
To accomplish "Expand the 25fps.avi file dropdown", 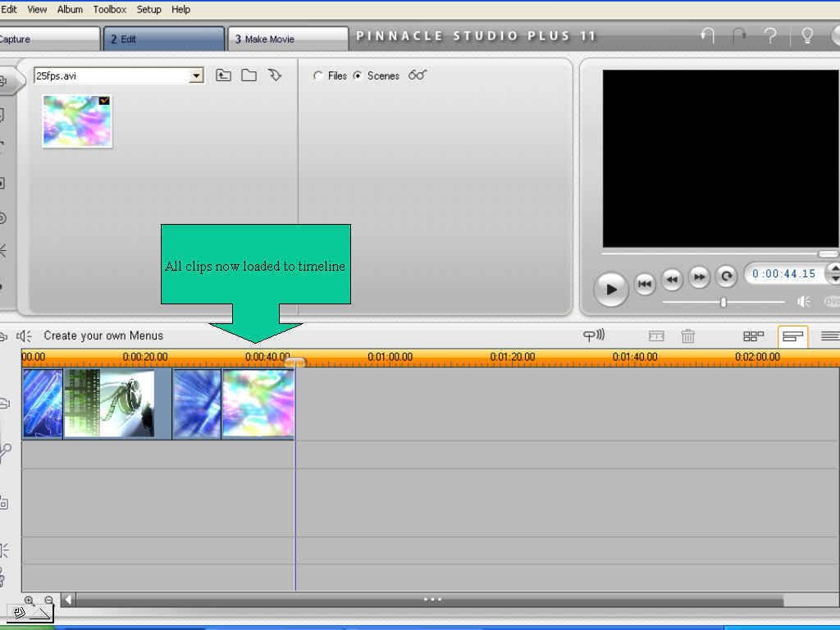I will (x=197, y=75).
